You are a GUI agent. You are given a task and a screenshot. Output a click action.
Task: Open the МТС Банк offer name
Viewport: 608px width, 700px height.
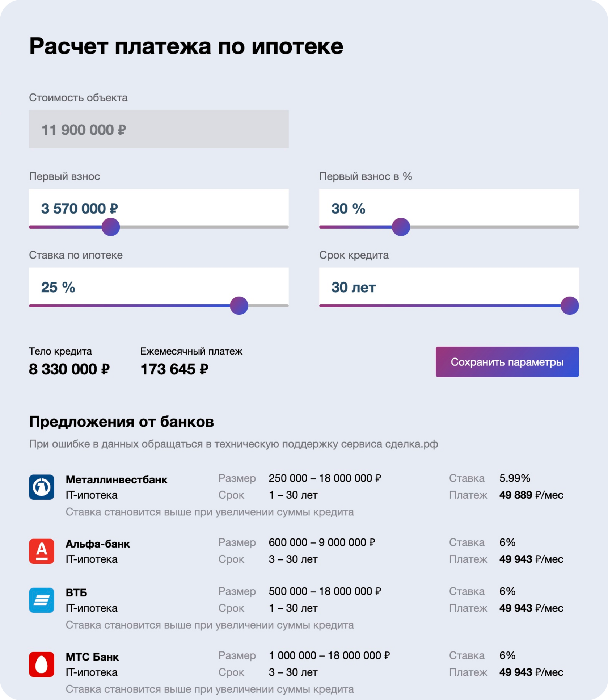[92, 657]
